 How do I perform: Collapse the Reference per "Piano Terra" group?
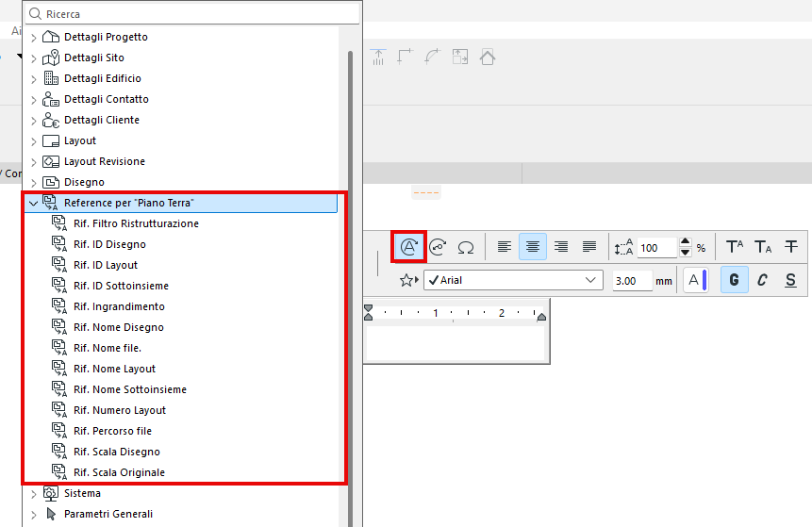click(x=34, y=203)
